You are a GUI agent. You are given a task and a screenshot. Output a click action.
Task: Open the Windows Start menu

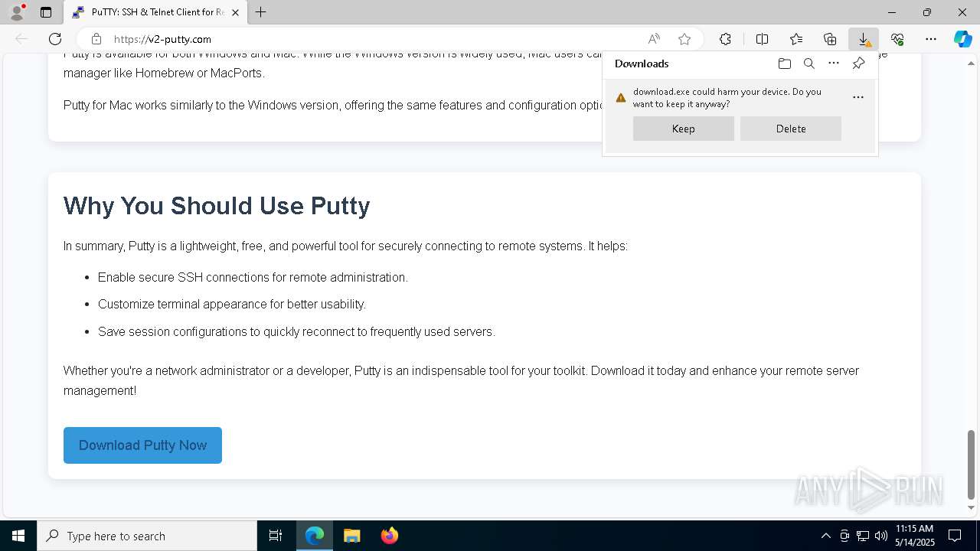[18, 536]
